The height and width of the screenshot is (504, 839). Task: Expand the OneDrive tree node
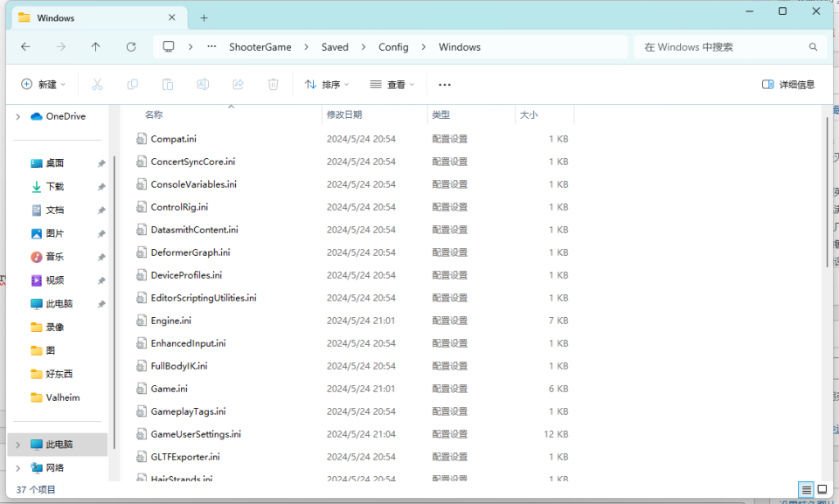tap(18, 117)
